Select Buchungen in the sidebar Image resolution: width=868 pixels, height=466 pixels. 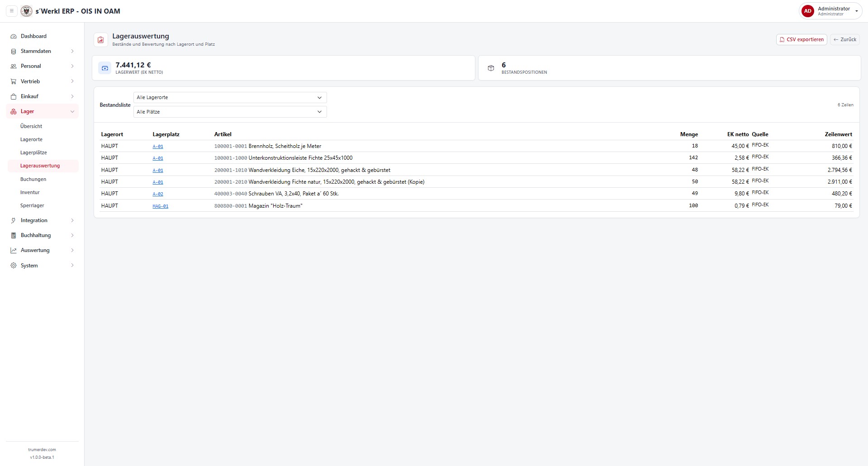pos(33,179)
